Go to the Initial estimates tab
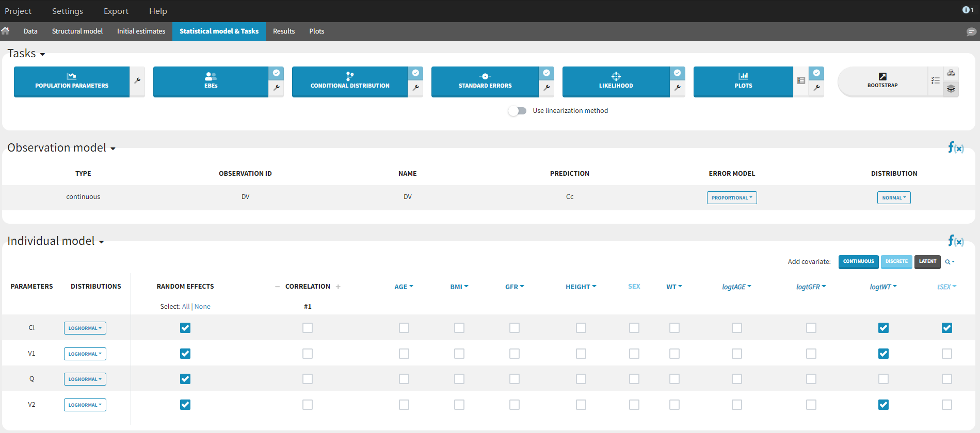This screenshot has height=433, width=980. [x=141, y=31]
